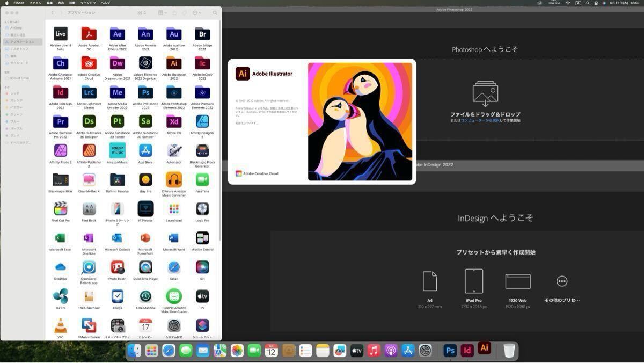This screenshot has width=644, height=363.
Task: Click the InDesign icon in the Dock
Action: point(467,351)
